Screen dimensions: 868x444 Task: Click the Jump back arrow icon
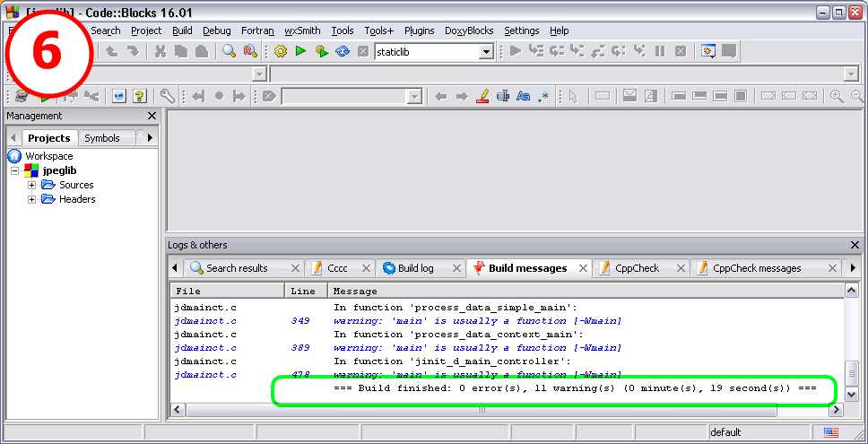click(198, 96)
